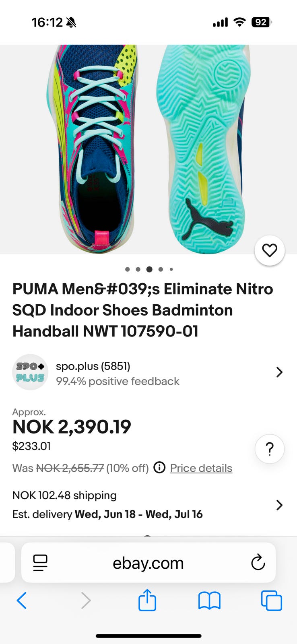Tap the spo.plus seller logo
This screenshot has width=297, height=644.
[30, 372]
